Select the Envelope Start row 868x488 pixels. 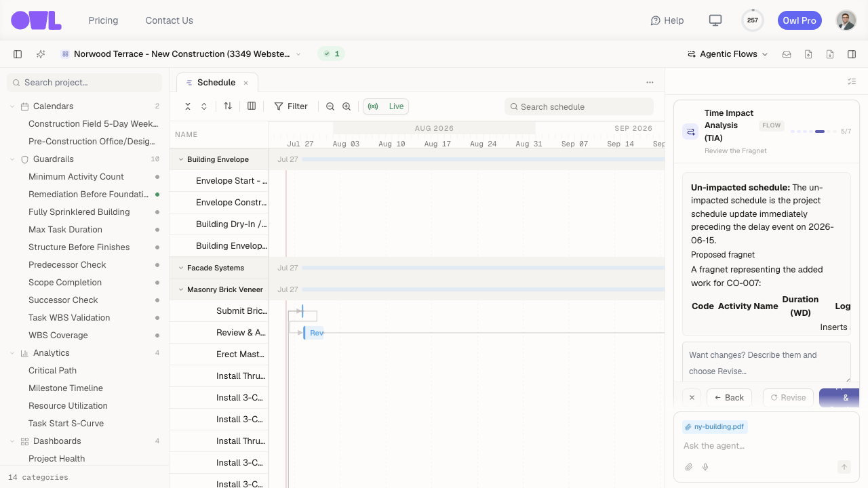pos(219,181)
